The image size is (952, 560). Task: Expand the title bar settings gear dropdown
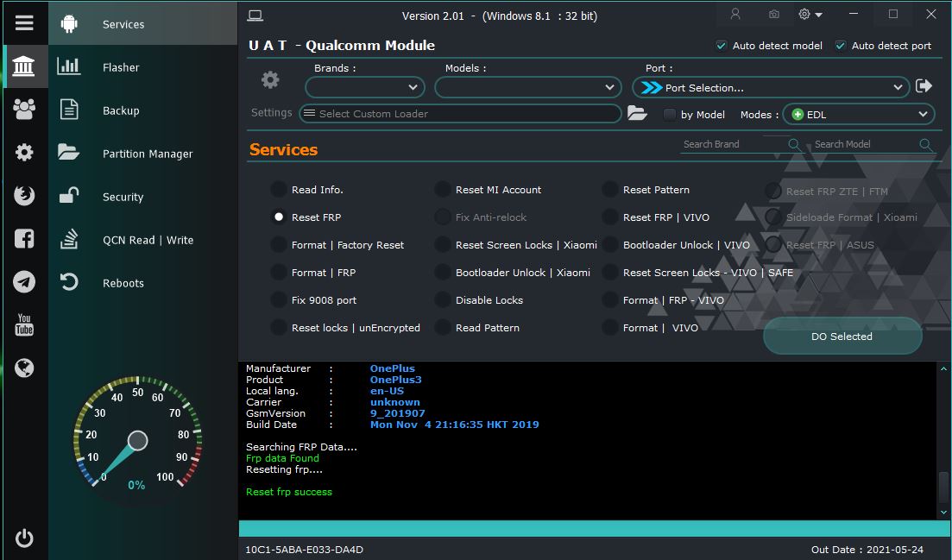coord(810,14)
